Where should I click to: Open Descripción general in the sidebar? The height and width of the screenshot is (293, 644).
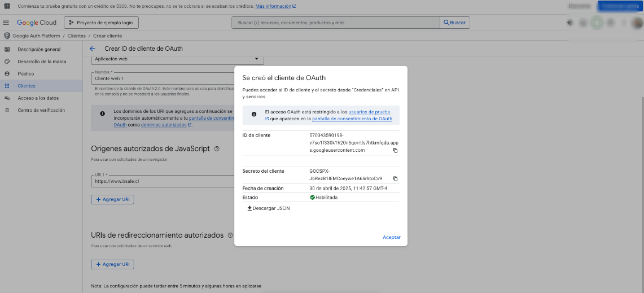pyautogui.click(x=39, y=49)
